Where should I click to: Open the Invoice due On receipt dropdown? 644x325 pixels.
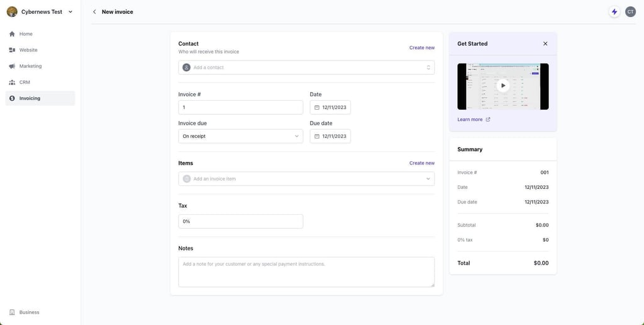241,136
